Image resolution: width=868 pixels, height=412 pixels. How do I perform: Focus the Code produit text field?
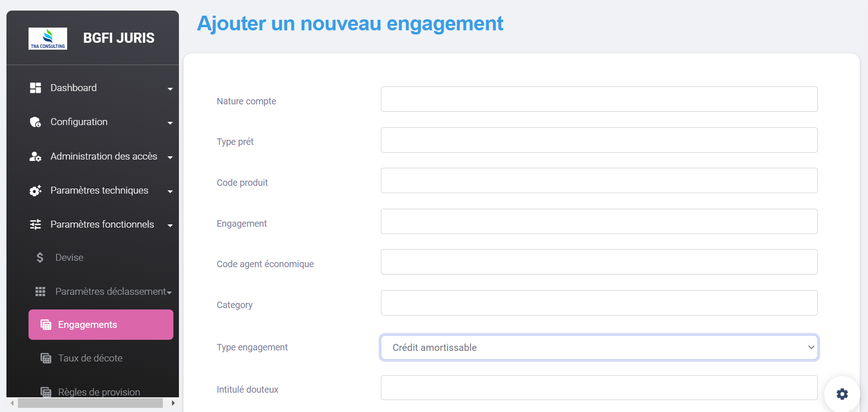[x=599, y=181]
